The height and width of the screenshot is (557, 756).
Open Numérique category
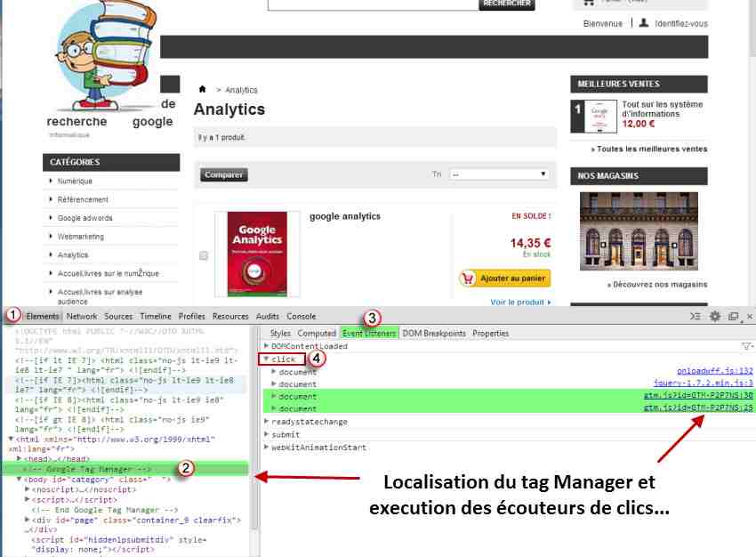pos(75,181)
